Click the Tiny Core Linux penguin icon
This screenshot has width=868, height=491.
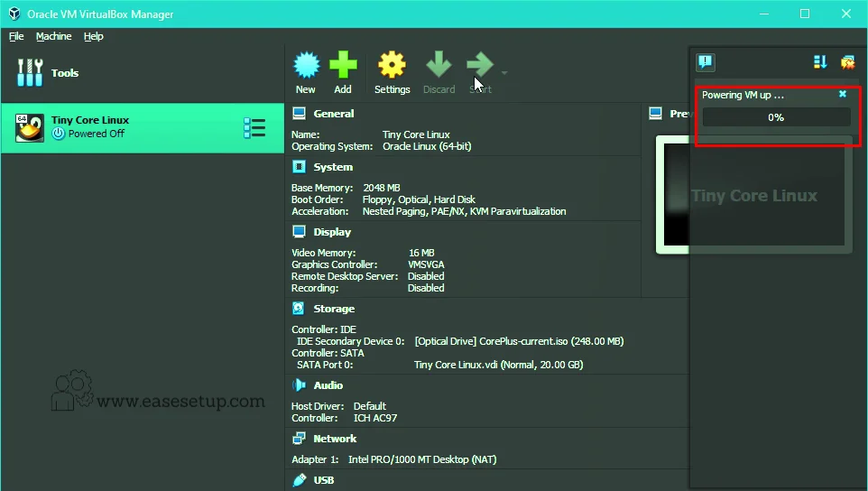point(30,128)
